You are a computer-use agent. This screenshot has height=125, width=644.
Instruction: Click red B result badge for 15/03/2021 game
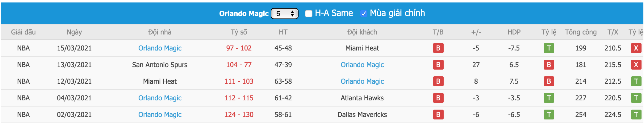[x=438, y=48]
